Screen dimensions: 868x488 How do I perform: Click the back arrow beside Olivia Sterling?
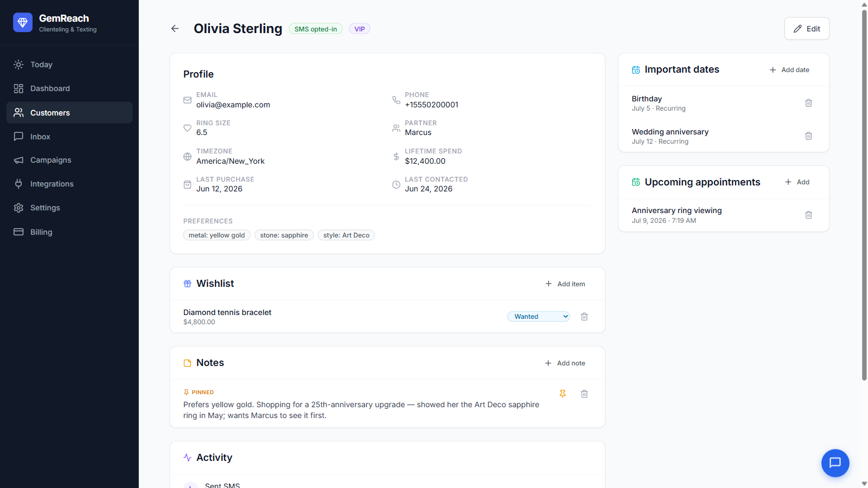(x=175, y=29)
